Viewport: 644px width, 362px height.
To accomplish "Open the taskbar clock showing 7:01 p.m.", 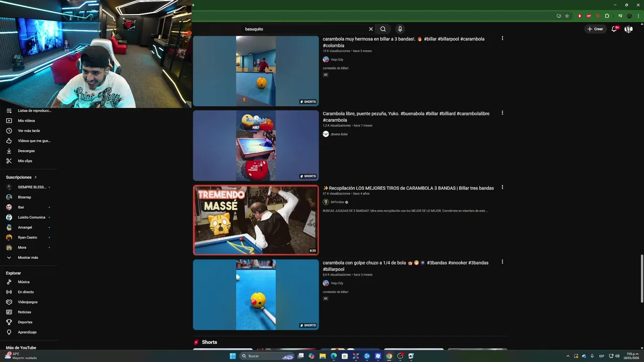I will click(x=631, y=356).
